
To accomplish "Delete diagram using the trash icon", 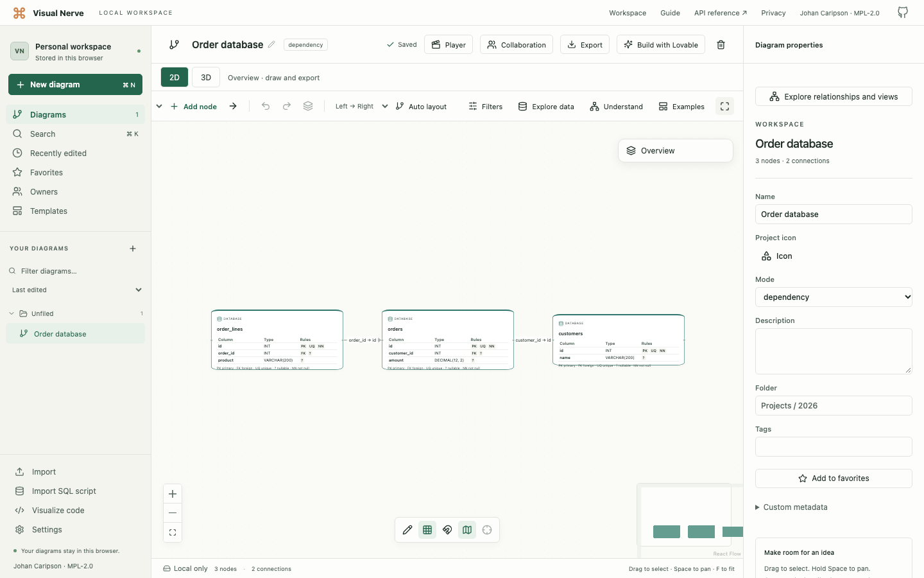I will click(x=721, y=45).
